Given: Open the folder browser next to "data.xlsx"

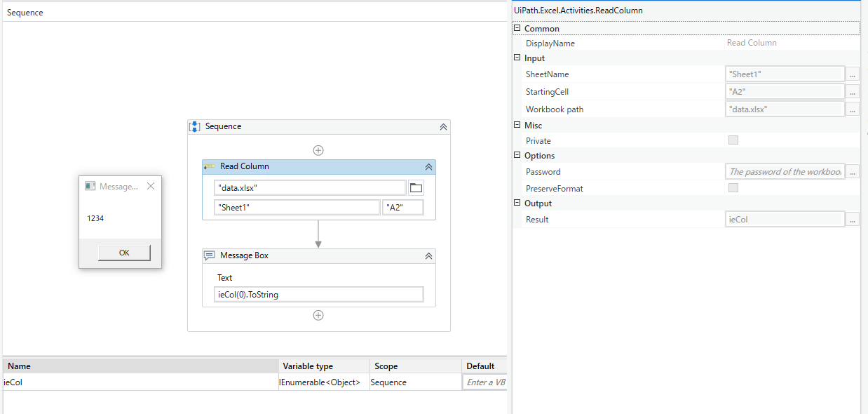Looking at the screenshot, I should coord(416,187).
